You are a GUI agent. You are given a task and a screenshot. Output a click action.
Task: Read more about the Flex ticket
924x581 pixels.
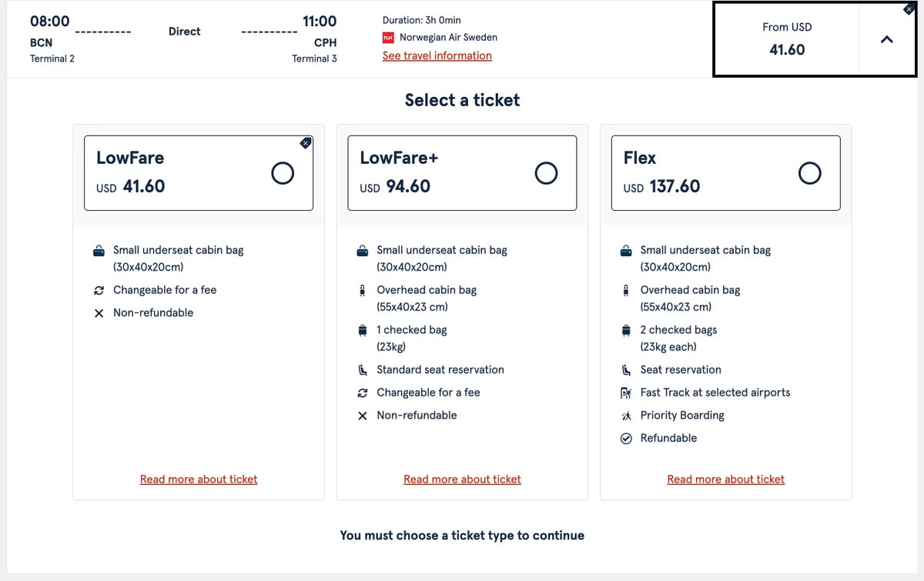725,479
